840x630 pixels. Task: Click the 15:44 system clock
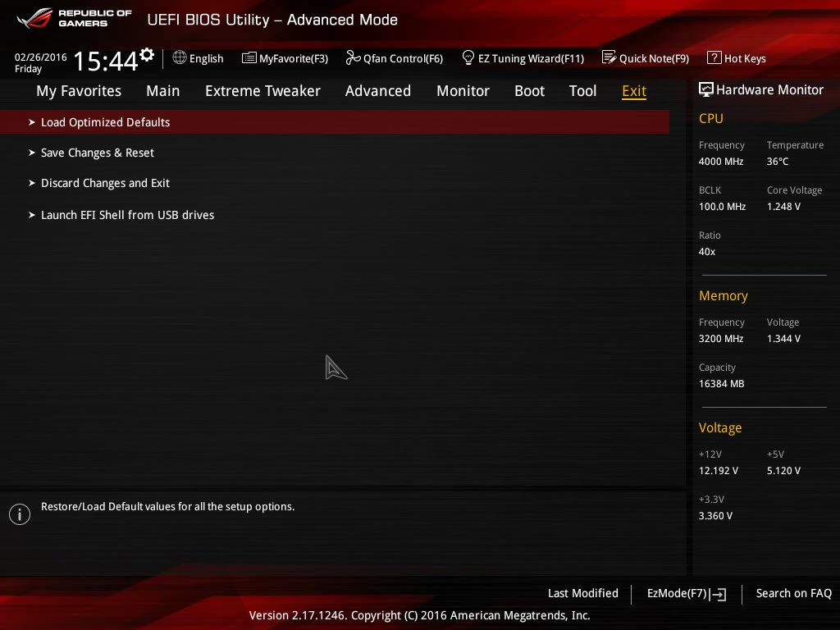click(106, 61)
